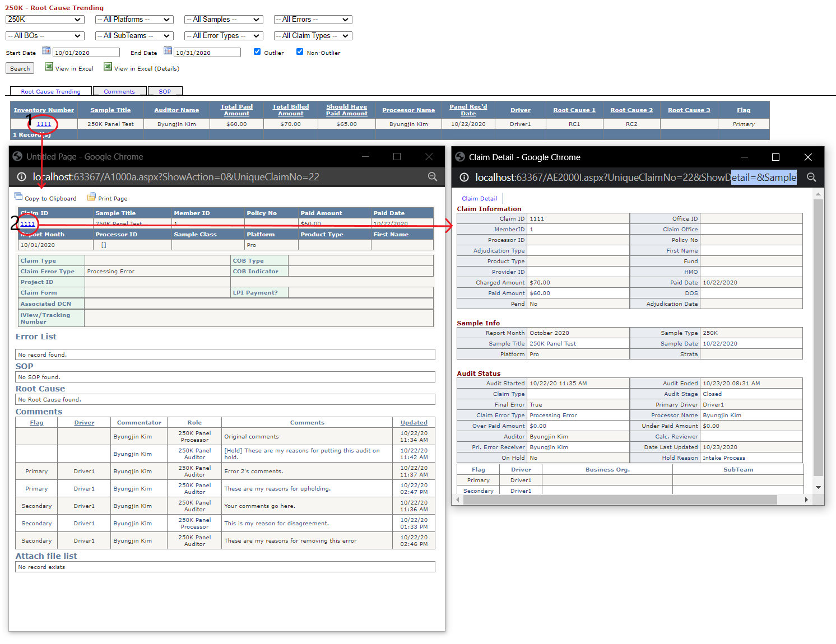Click the Copy to Clipboard icon

coord(18,197)
